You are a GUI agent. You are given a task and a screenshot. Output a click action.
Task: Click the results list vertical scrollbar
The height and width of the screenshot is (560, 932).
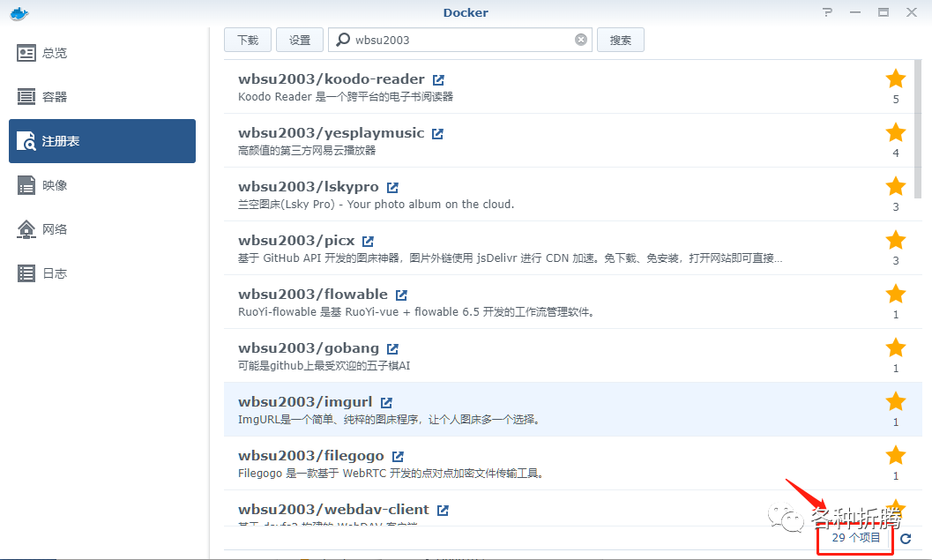(918, 129)
